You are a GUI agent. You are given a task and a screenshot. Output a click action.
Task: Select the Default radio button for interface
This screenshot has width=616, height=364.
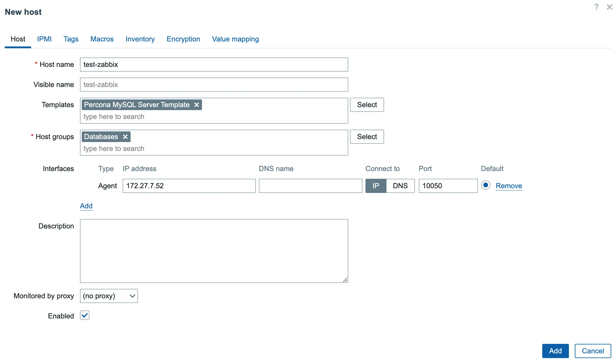485,185
